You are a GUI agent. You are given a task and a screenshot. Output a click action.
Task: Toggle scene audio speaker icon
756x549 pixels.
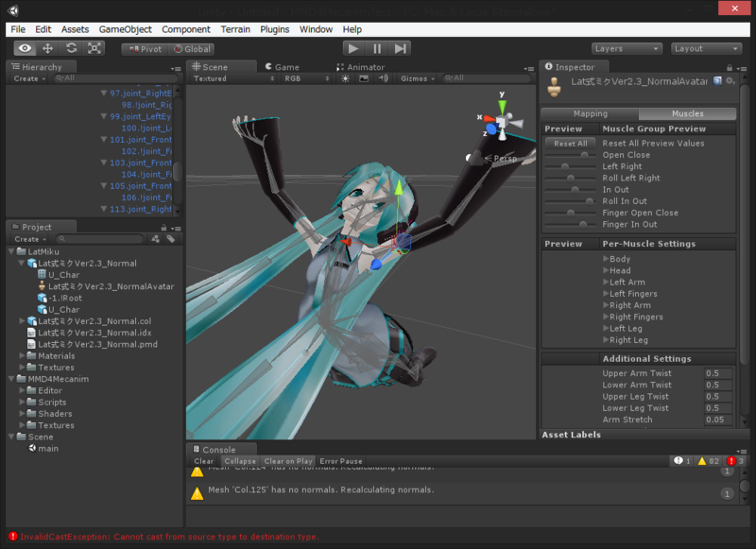384,78
